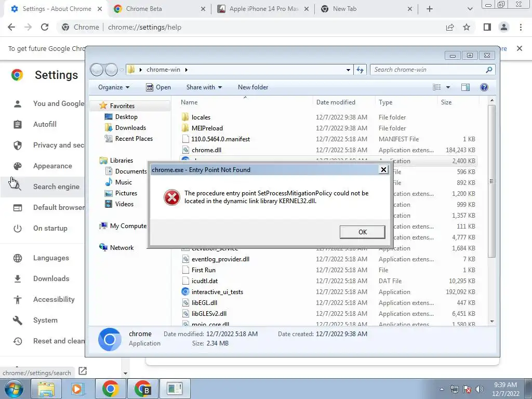
Task: Select Pictures library
Action: [x=121, y=193]
